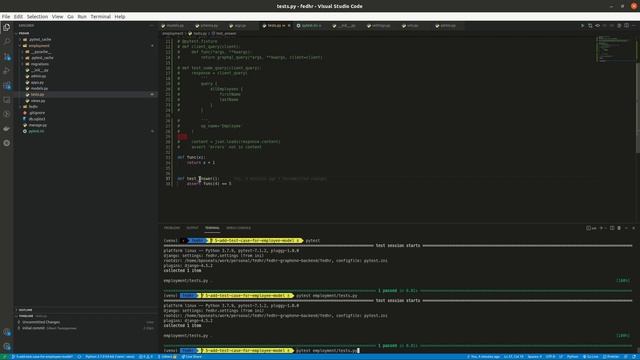Screen dimensions: 640x360
Task: Open the Extensions view in activity bar
Action: tap(7, 85)
